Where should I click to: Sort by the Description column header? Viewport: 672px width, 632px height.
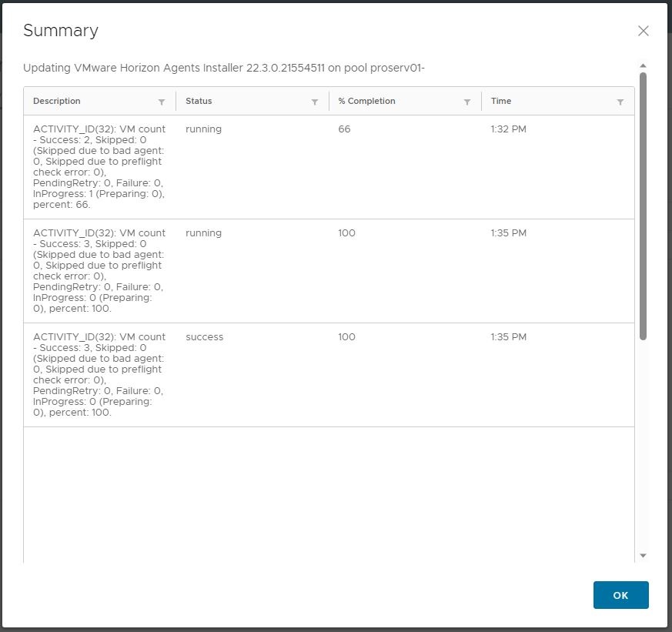tap(57, 101)
